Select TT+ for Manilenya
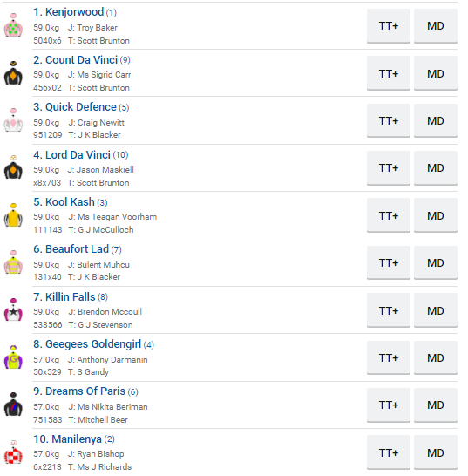The width and height of the screenshot is (468, 476). (388, 452)
